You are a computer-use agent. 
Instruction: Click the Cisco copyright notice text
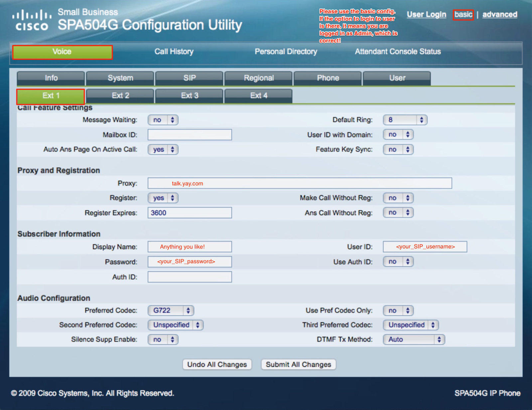pyautogui.click(x=92, y=393)
